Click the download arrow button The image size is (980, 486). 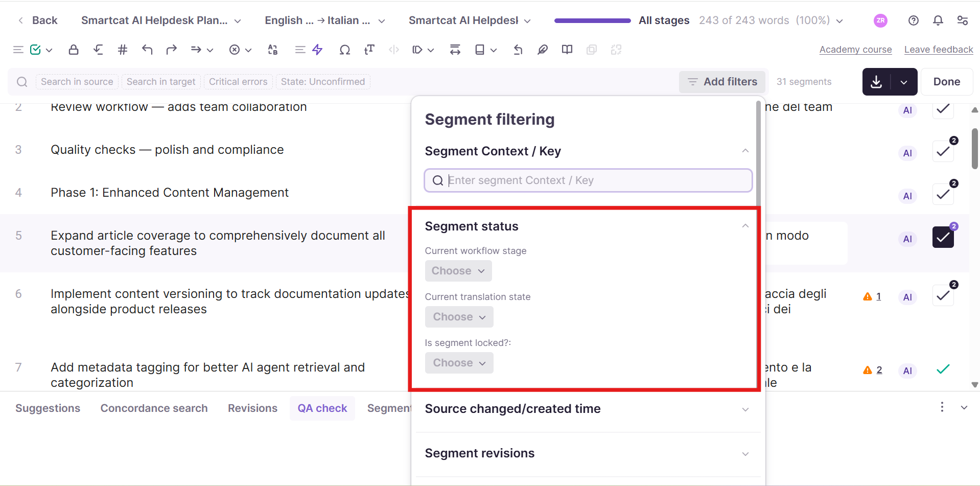(876, 82)
